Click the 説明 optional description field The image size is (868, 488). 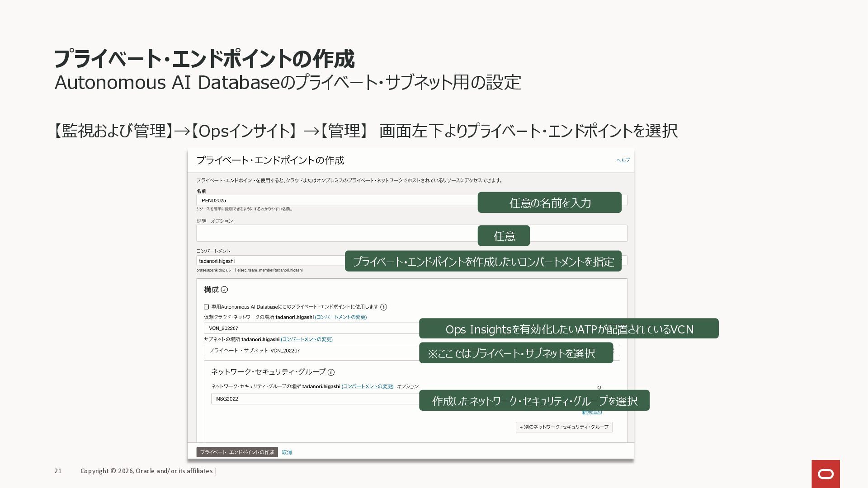click(x=336, y=234)
